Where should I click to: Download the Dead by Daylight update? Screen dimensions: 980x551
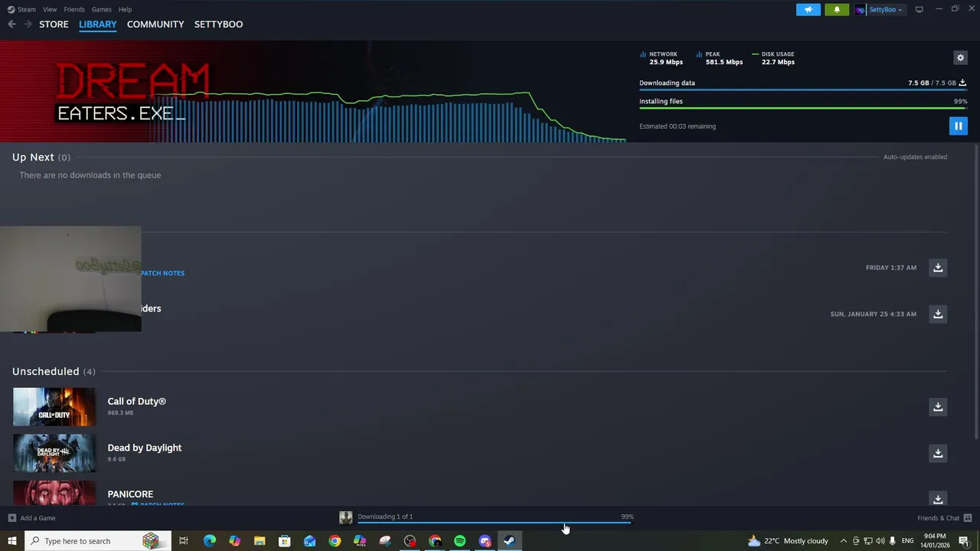point(938,453)
